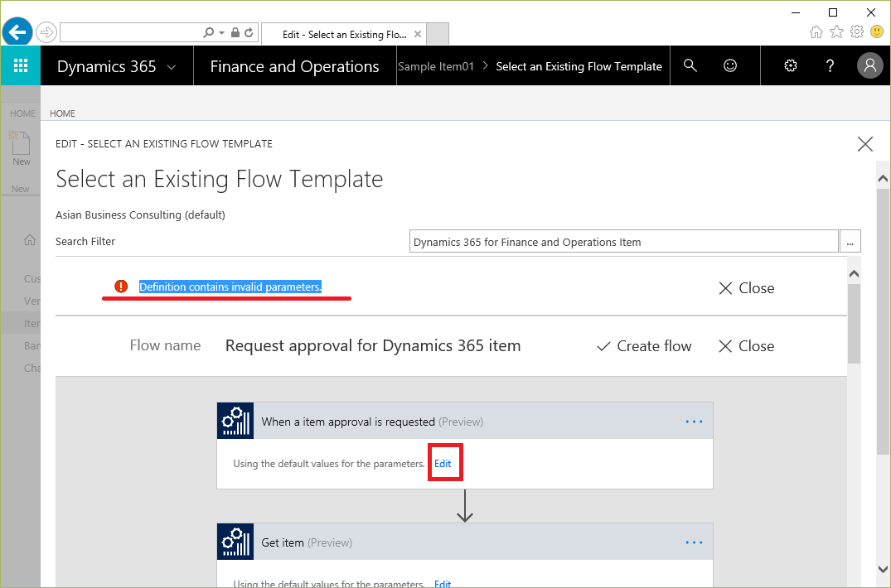This screenshot has width=891, height=588.
Task: Open the user profile avatar icon
Action: [x=870, y=65]
